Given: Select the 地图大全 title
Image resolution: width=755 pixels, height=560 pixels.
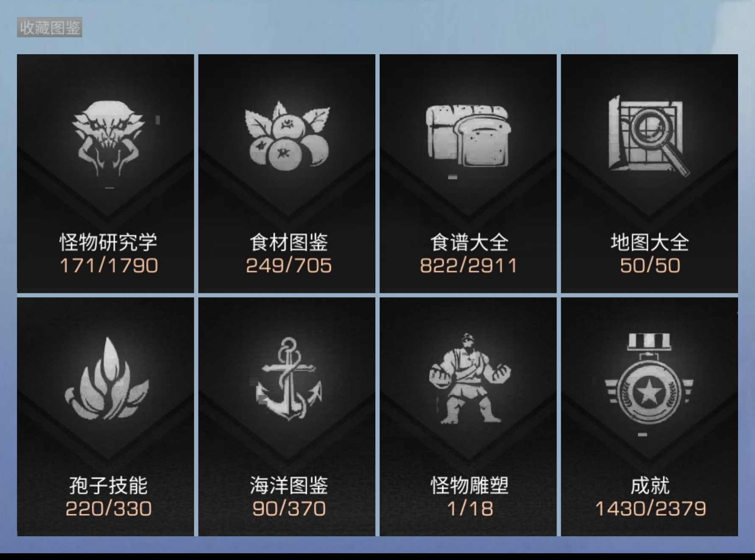Looking at the screenshot, I should point(650,242).
